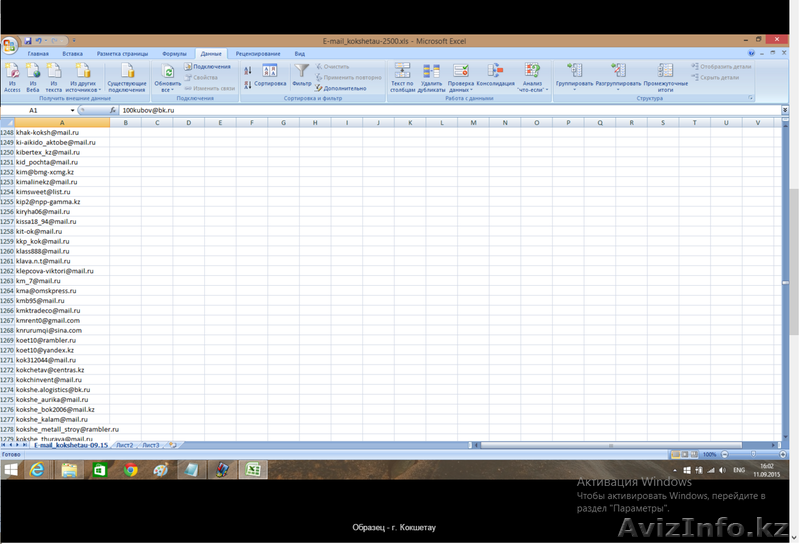Expand the 'Обновить все' dropdown
The height and width of the screenshot is (544, 800).
point(168,89)
